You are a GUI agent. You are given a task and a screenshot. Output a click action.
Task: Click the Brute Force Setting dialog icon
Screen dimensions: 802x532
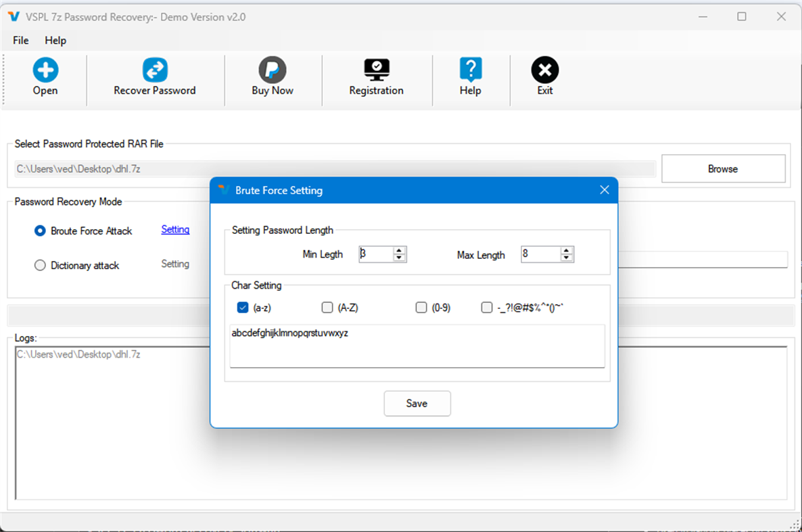coord(224,191)
